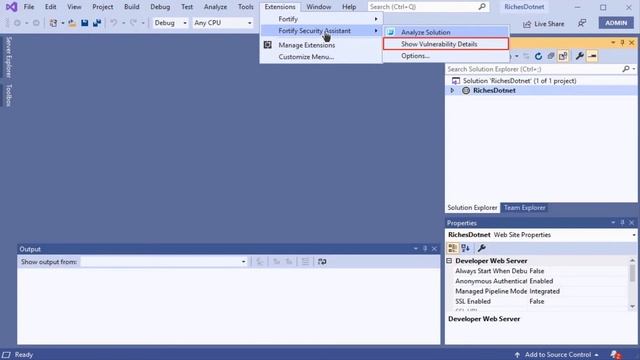This screenshot has height=360, width=640.
Task: Collapse the Developer Web Server category
Action: point(449,260)
